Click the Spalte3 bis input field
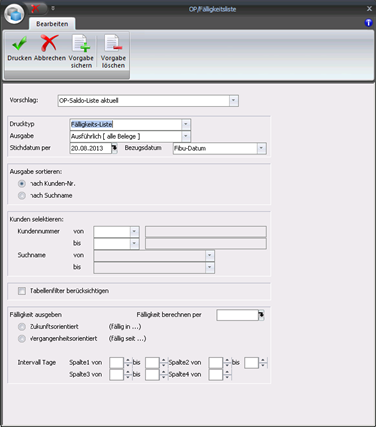Image resolution: width=376 pixels, height=427 pixels. point(152,375)
